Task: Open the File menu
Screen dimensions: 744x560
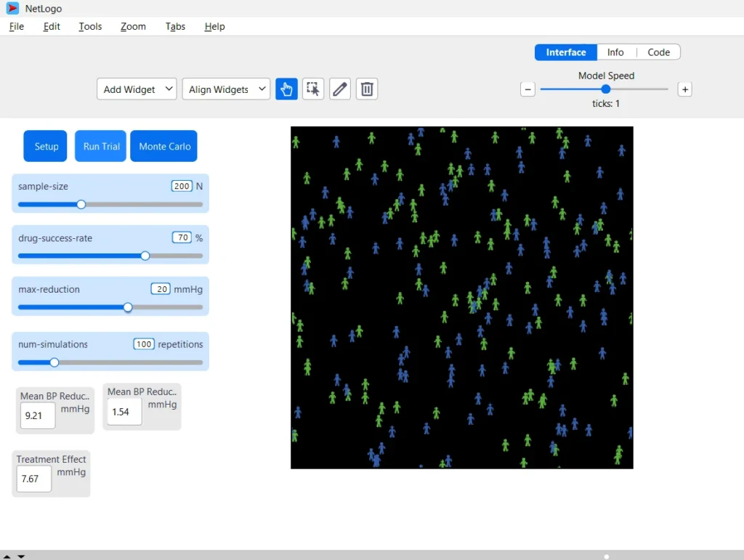Action: click(x=17, y=27)
